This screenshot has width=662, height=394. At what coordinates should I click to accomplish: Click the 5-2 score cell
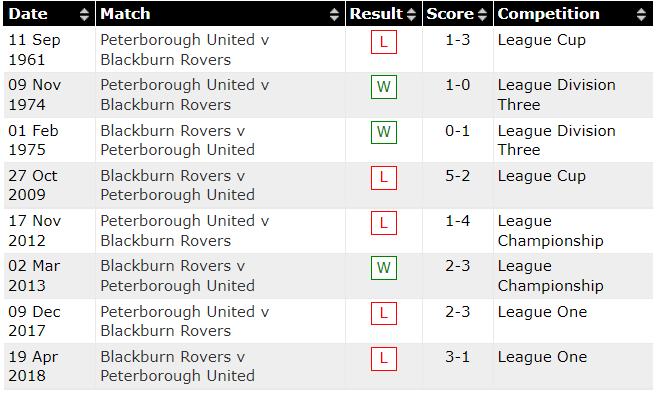coord(458,176)
